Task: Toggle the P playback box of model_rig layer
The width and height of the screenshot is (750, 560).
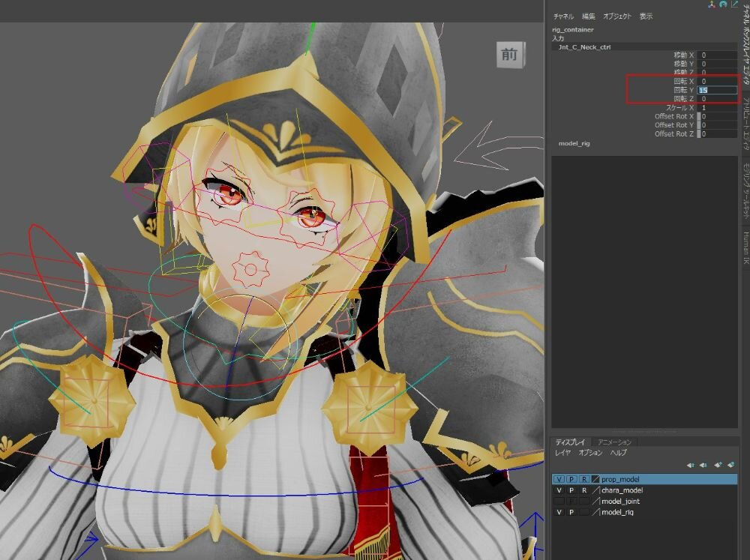Action: (x=571, y=512)
